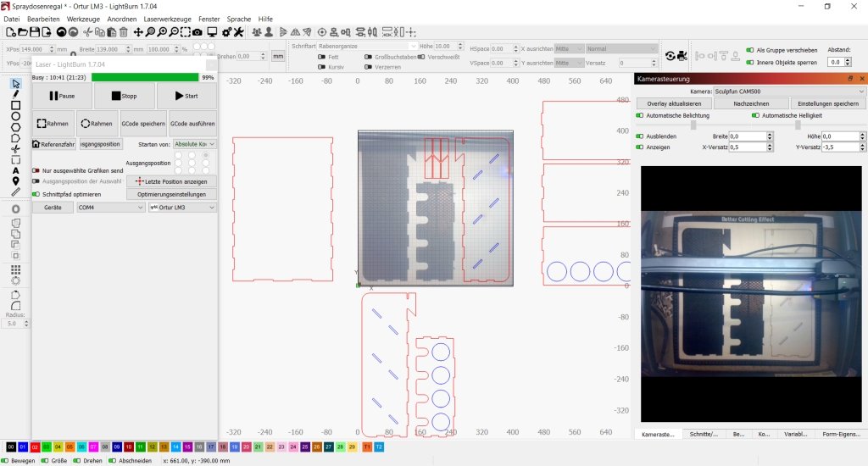Pick the red 02 layer color swatch
The width and height of the screenshot is (868, 466).
[35, 447]
